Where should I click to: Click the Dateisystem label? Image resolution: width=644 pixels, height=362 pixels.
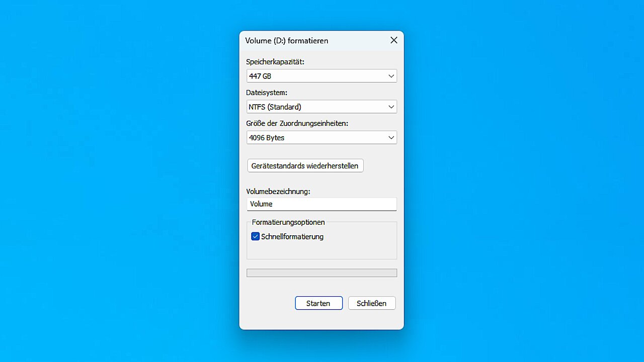pos(267,93)
